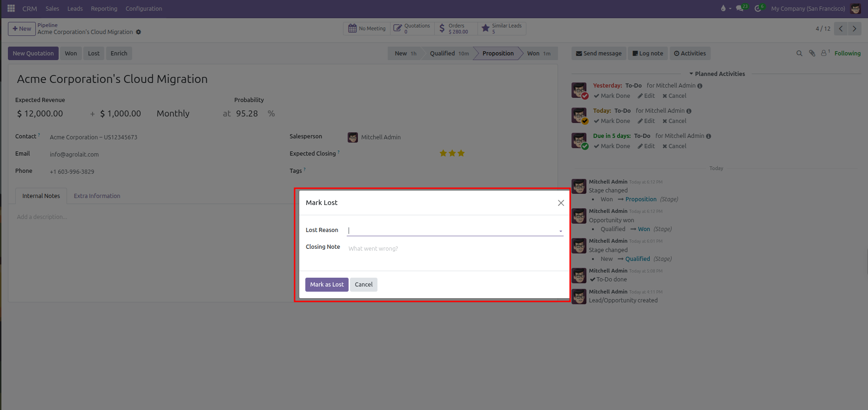Open the Leads menu

tap(75, 8)
